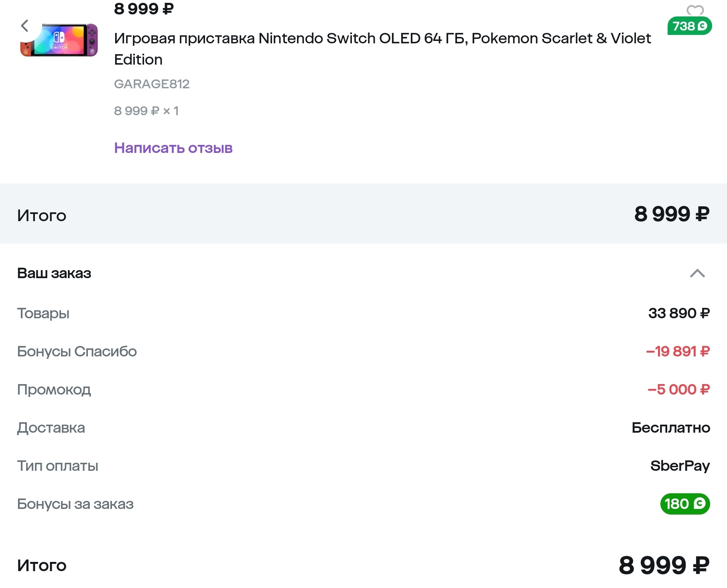Click the 738 bonus badge

tap(690, 26)
